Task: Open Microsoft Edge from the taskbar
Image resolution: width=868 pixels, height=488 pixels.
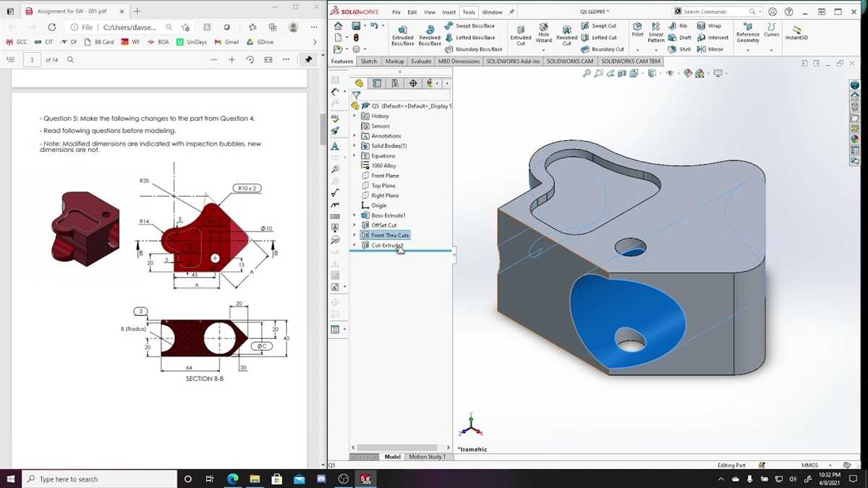Action: point(233,479)
